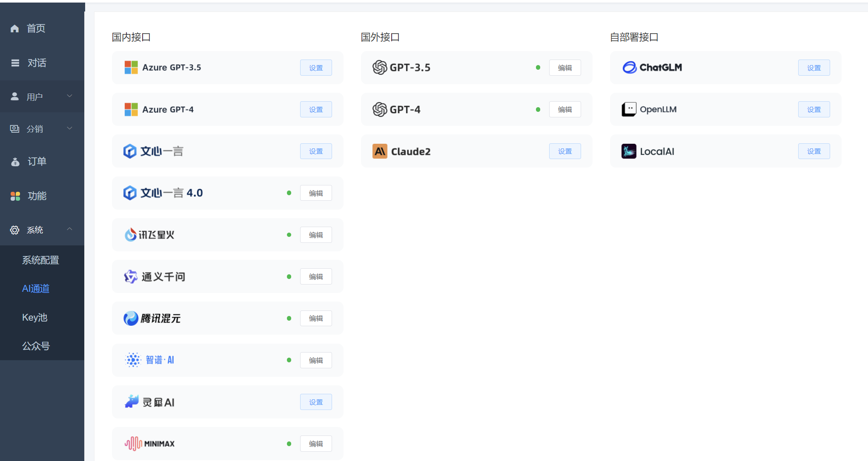
Task: Click 设置 for 文心一言
Action: click(316, 151)
